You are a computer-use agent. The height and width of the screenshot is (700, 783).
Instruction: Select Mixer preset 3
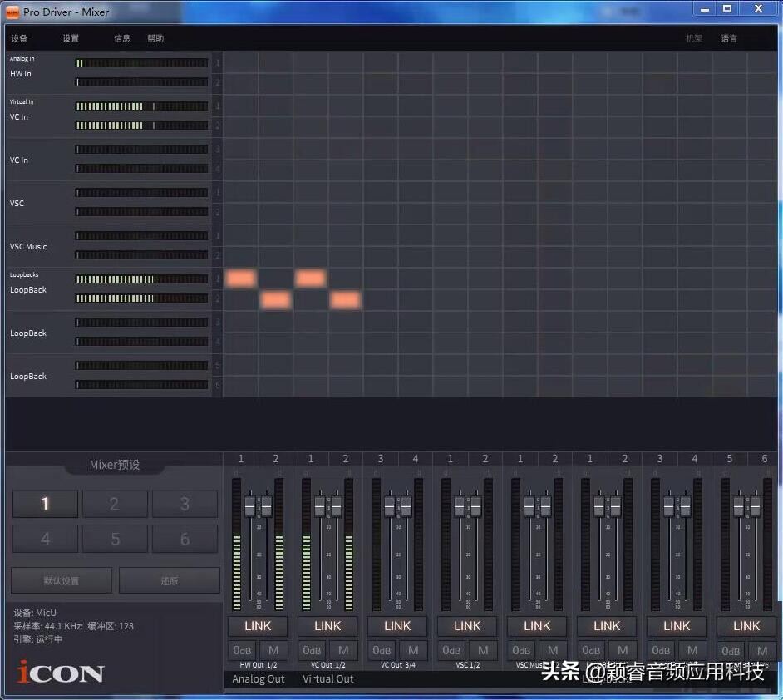click(185, 504)
